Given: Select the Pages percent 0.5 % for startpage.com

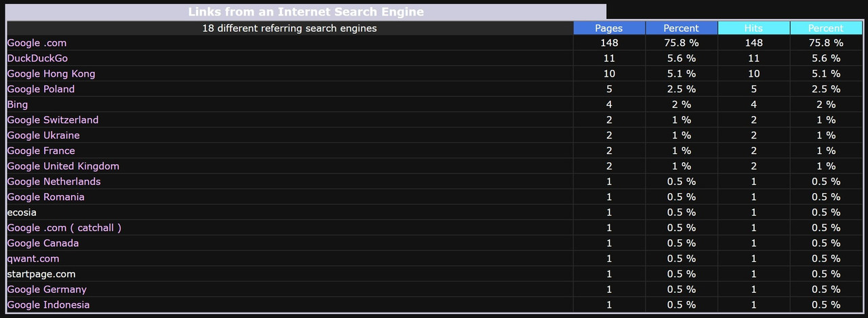Looking at the screenshot, I should [682, 274].
